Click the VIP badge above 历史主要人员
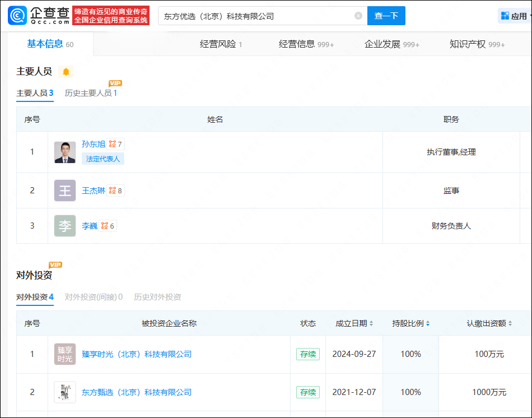 pyautogui.click(x=115, y=83)
